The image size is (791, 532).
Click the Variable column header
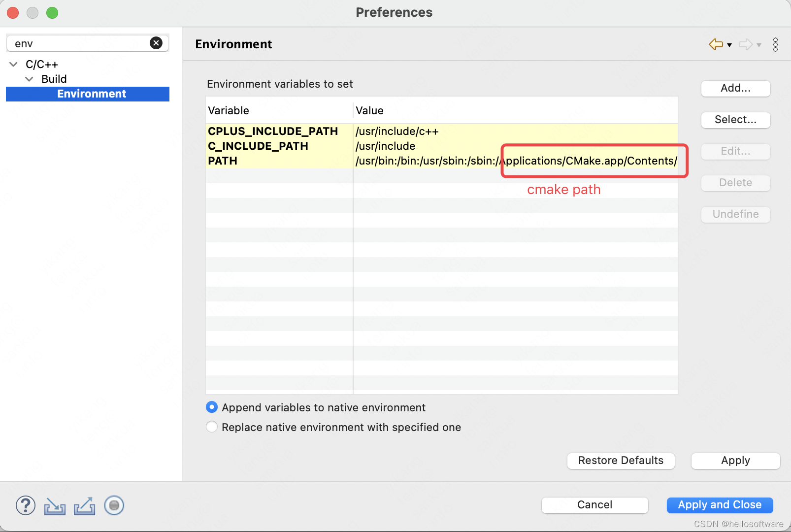(x=279, y=110)
